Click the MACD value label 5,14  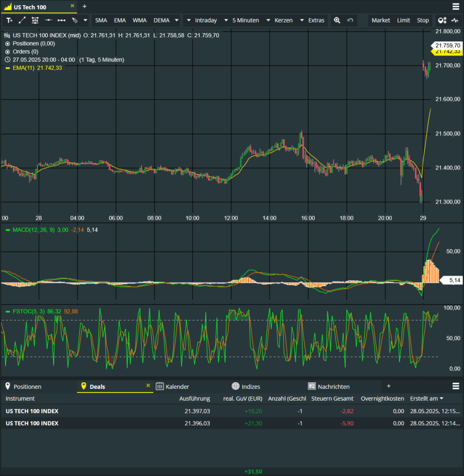coord(452,280)
